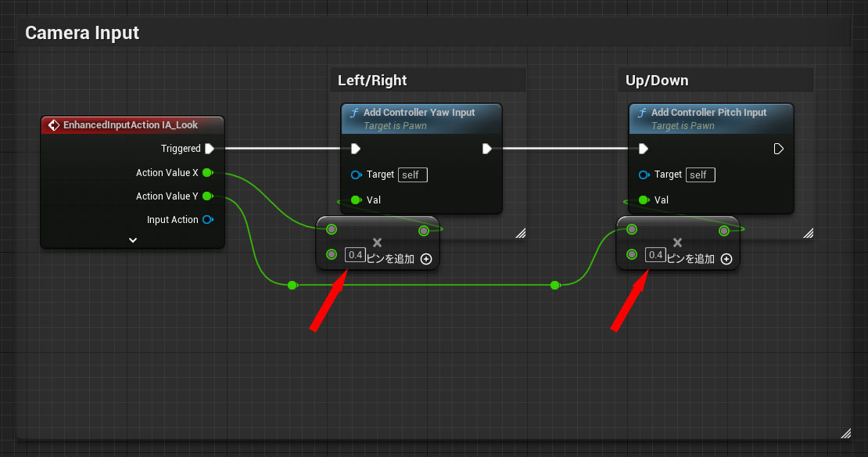Select the right reroute node on the Y wire
The width and height of the screenshot is (868, 457).
pos(554,286)
